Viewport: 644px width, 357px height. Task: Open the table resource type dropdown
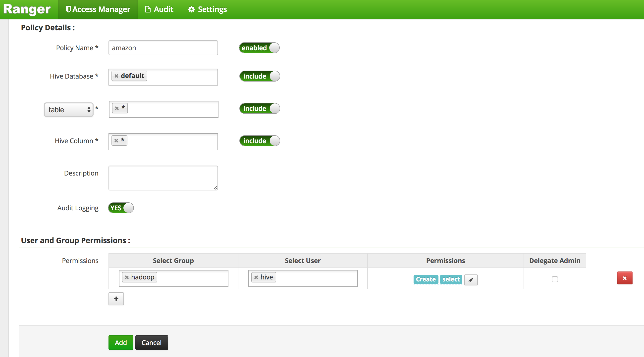click(68, 110)
